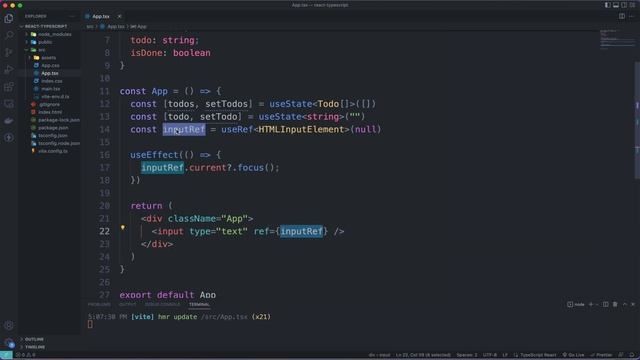Maximize the panel with the chevron up
640x360 pixels.
624,304
